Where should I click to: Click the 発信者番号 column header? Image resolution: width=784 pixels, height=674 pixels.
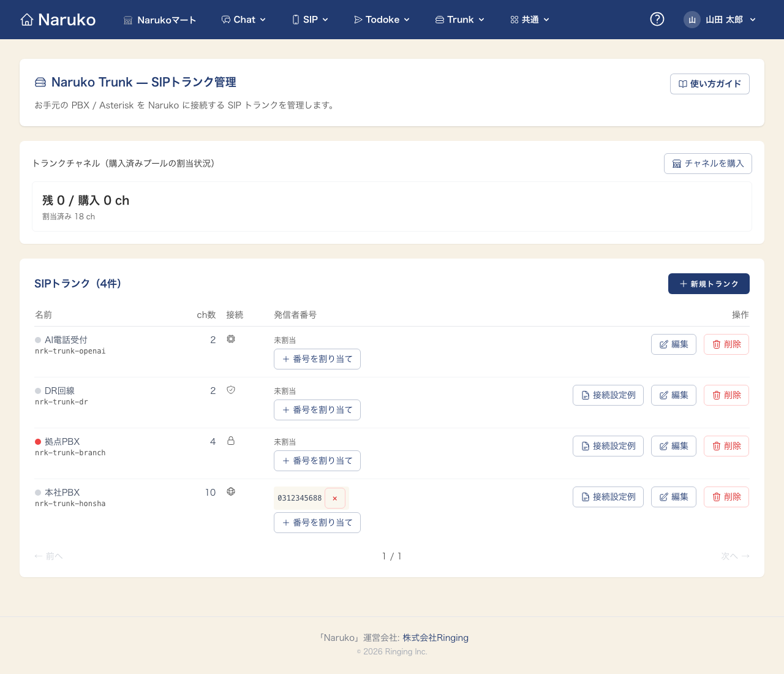point(295,315)
